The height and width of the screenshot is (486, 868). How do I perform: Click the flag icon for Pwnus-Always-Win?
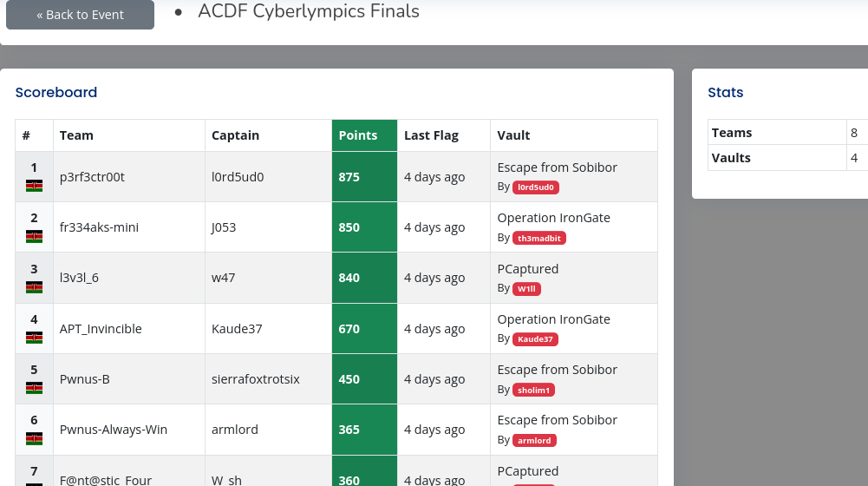pos(35,439)
